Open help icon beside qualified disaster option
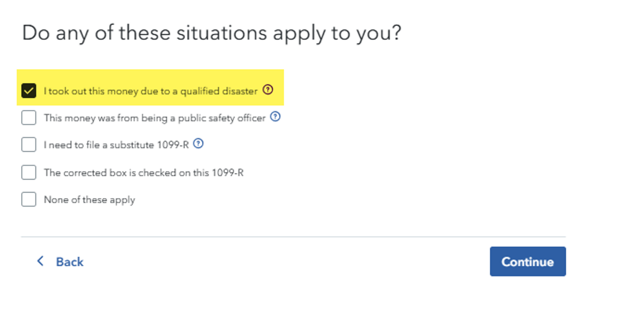 [268, 89]
